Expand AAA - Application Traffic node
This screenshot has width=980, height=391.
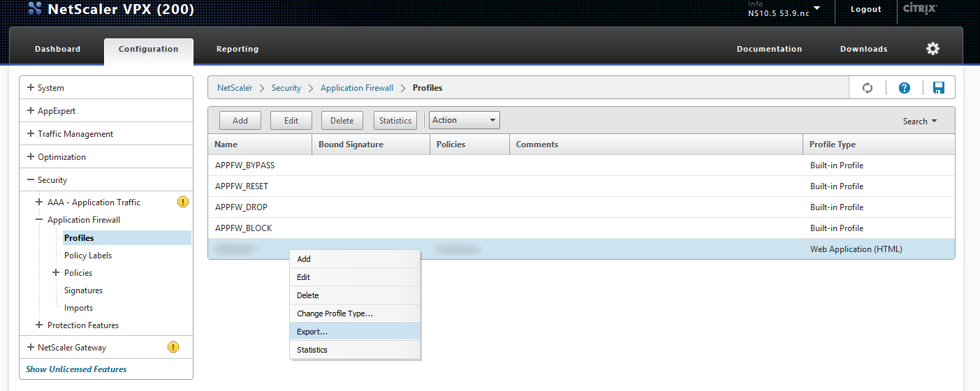40,202
